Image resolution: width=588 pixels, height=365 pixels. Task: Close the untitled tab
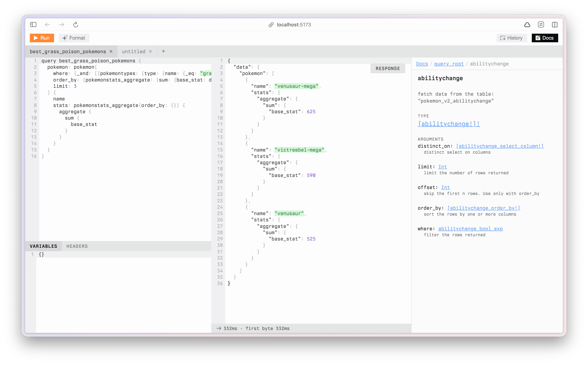(x=150, y=51)
